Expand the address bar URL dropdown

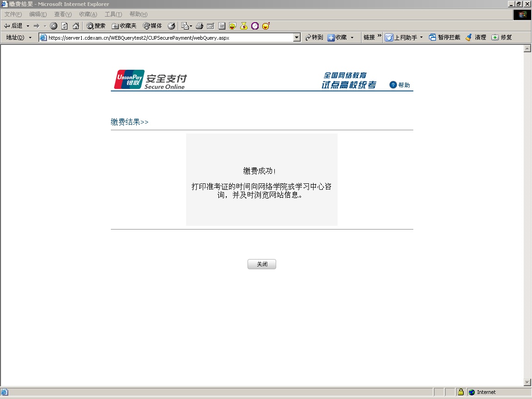(x=297, y=37)
